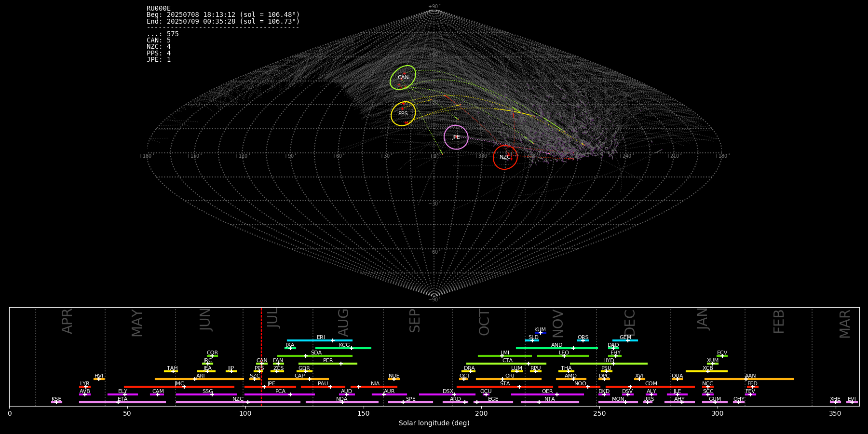Click the SPE shower bar in timeline

coord(410,402)
